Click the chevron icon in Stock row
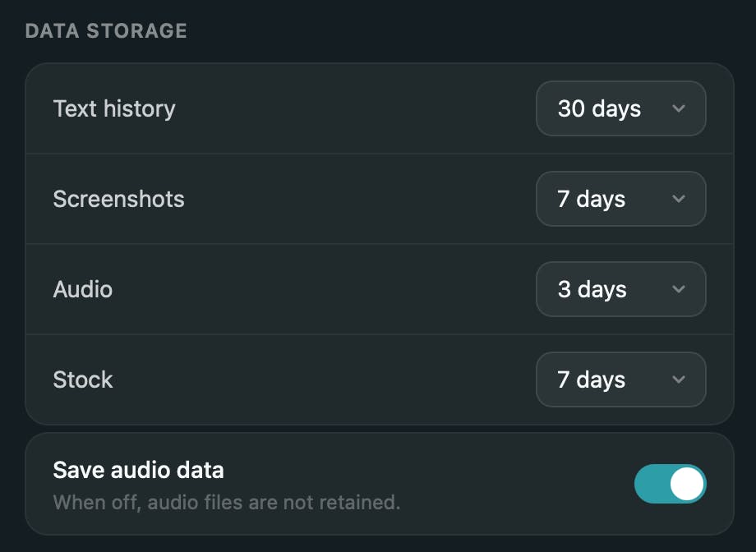756x552 pixels. tap(679, 379)
